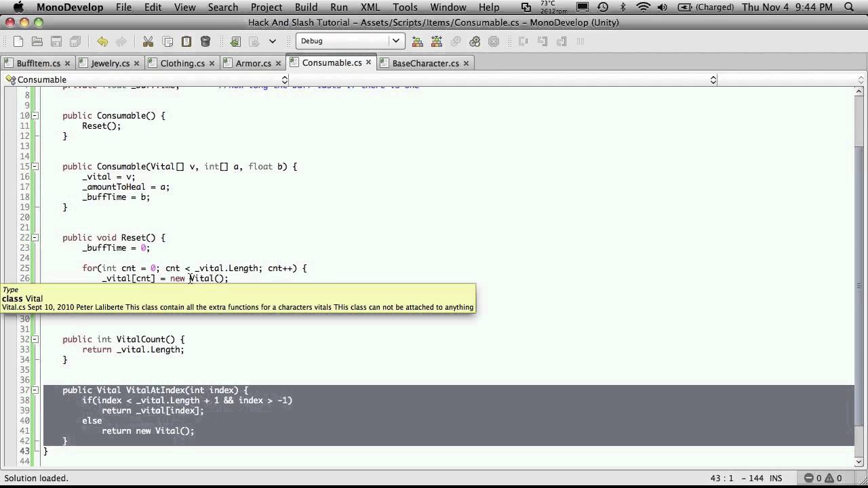The height and width of the screenshot is (488, 868).
Task: Open the MonoDevelop application menu
Action: (70, 7)
